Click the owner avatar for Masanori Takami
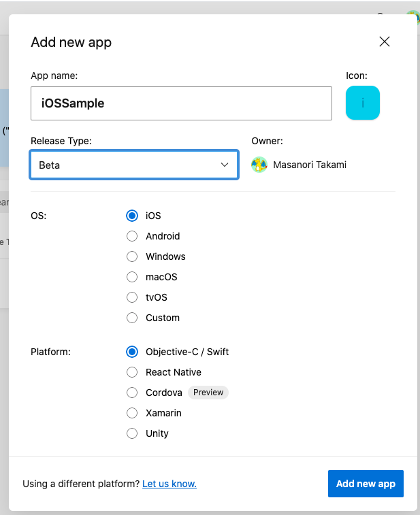The image size is (420, 515). [x=259, y=165]
